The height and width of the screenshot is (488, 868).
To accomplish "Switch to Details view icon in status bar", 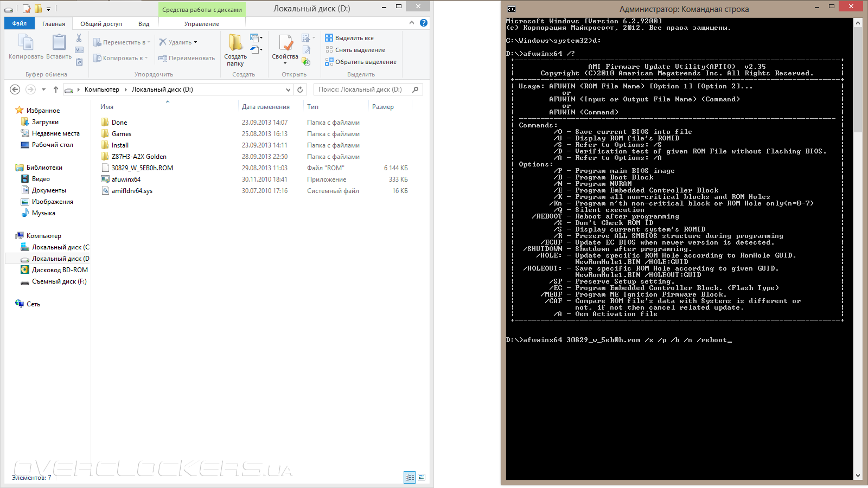I will click(x=410, y=477).
